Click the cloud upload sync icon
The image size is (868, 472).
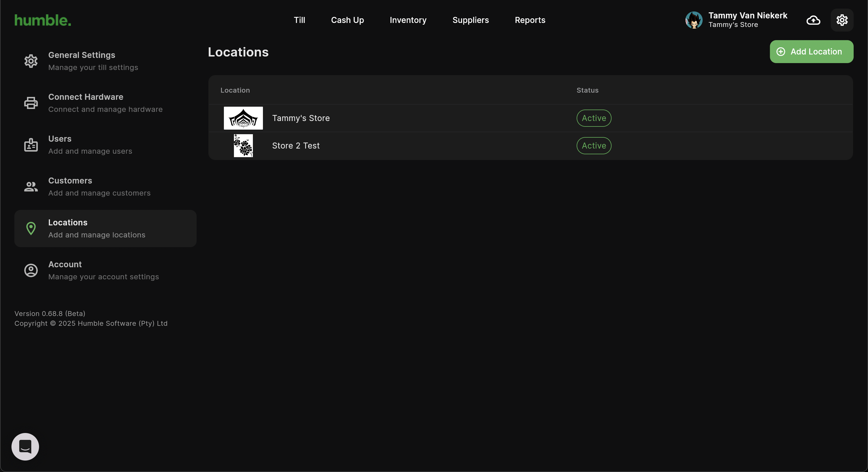point(813,20)
